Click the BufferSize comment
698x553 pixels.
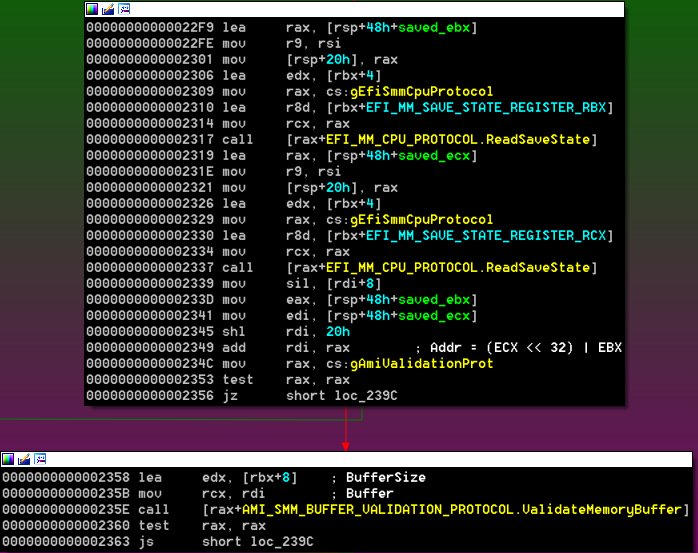tap(386, 478)
